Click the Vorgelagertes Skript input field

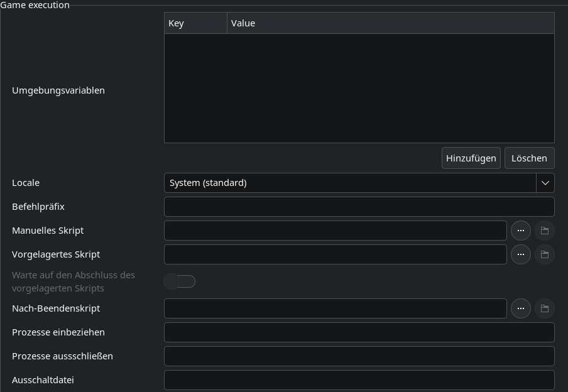[x=335, y=254]
